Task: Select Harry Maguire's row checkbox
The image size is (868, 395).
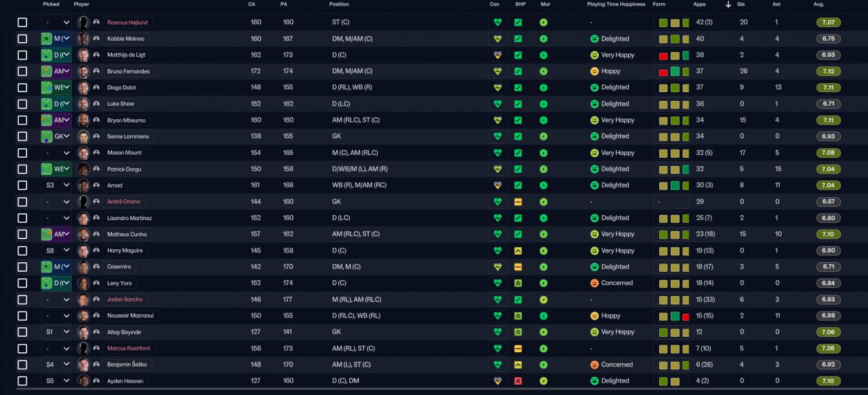Action: [22, 251]
